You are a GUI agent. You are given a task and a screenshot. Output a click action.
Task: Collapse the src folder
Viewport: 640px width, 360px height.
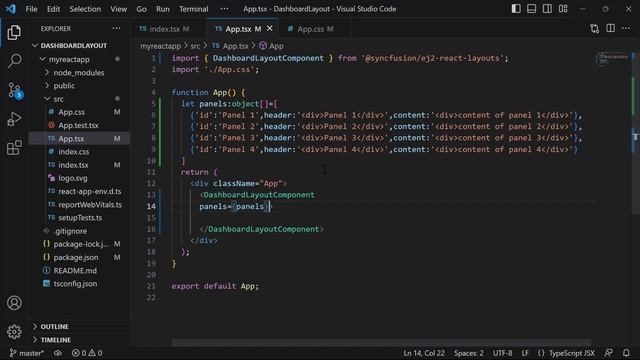pos(58,99)
